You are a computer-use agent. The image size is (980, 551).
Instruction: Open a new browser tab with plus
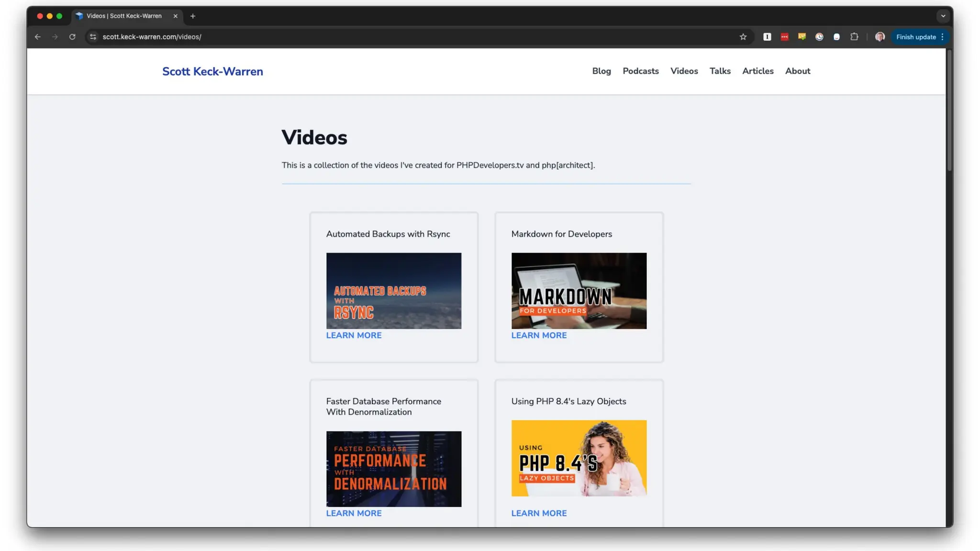click(193, 16)
